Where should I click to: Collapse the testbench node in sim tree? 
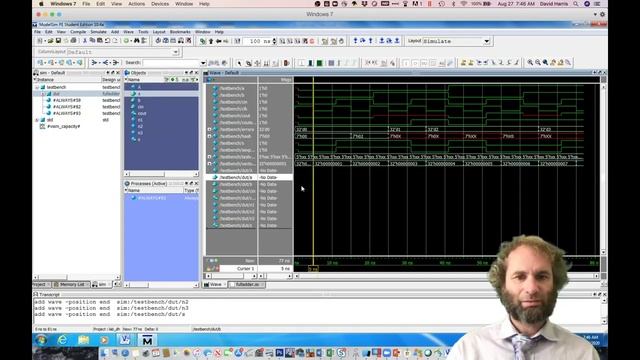pyautogui.click(x=37, y=87)
